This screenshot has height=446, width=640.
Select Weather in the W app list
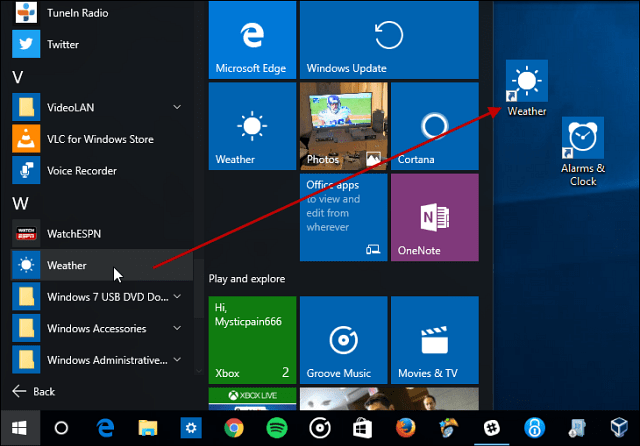pos(102,265)
